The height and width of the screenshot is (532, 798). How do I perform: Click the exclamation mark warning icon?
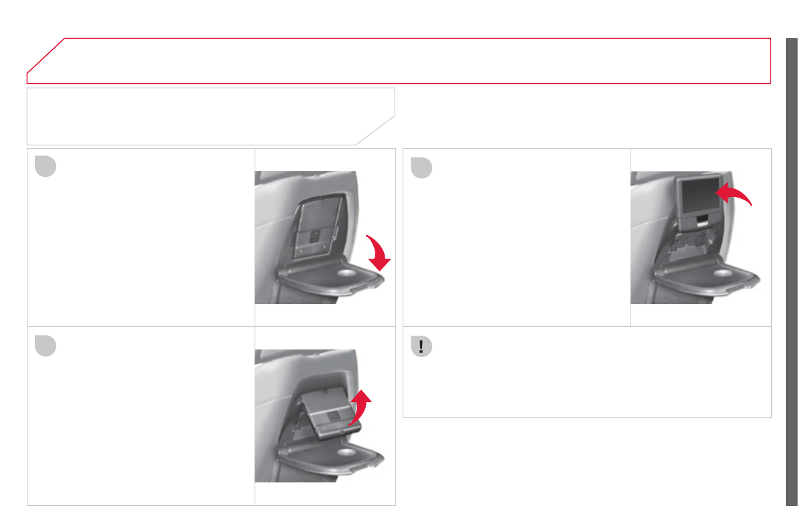coord(421,346)
